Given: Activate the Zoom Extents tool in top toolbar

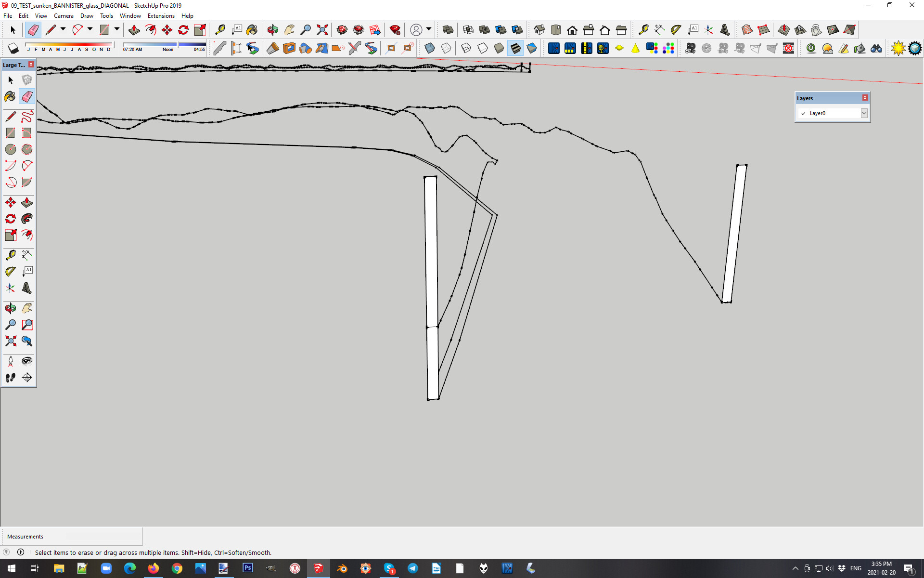Looking at the screenshot, I should tap(322, 30).
